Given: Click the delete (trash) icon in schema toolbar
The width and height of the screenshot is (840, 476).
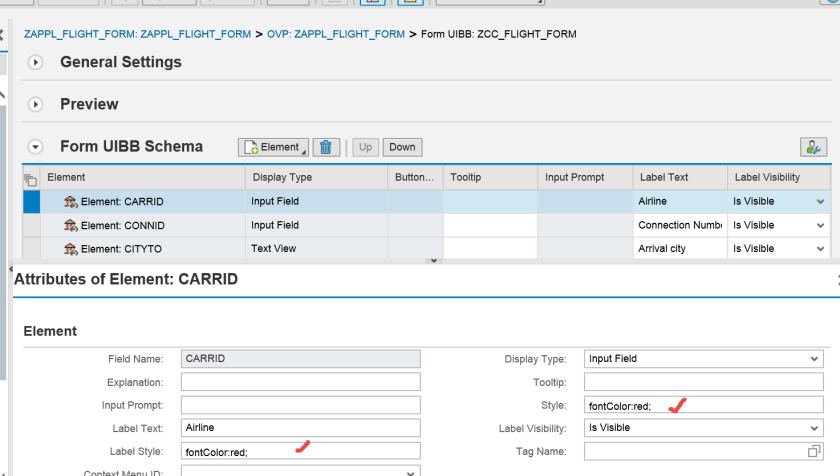Looking at the screenshot, I should click(x=326, y=147).
